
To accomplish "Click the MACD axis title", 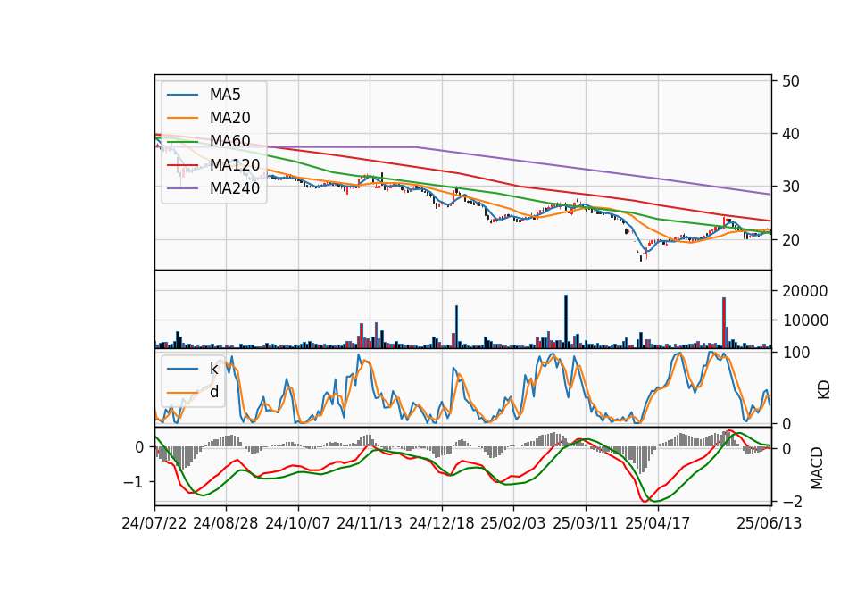I will tap(817, 468).
